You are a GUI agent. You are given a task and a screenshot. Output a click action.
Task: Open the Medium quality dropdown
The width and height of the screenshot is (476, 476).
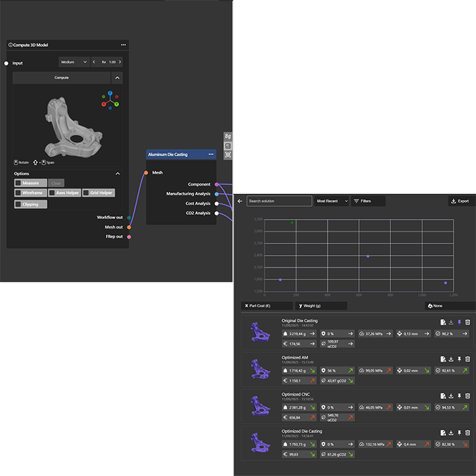tap(75, 62)
